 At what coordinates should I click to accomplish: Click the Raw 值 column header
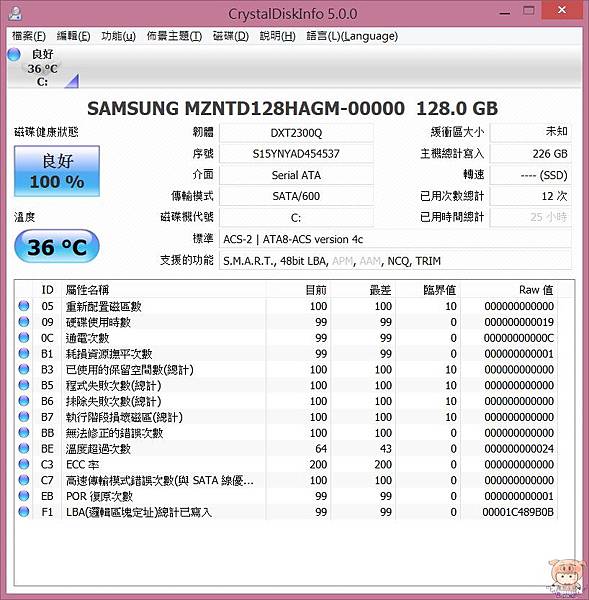pyautogui.click(x=509, y=290)
